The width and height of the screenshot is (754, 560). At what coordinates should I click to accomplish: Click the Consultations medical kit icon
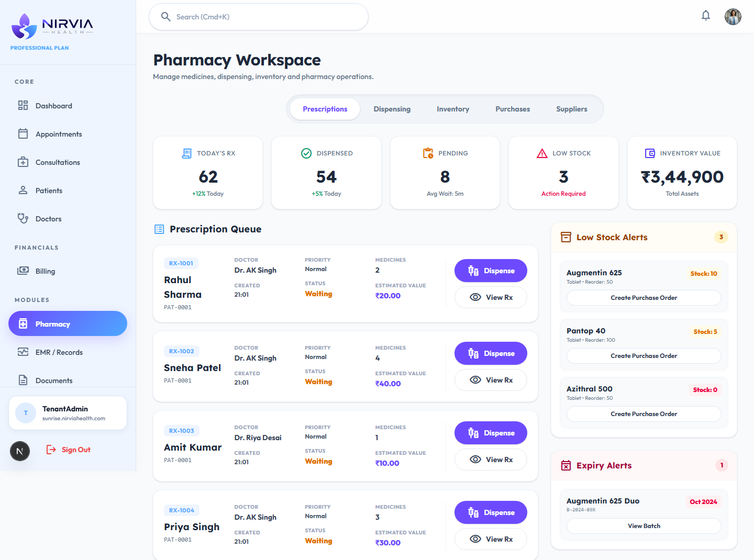click(x=23, y=162)
